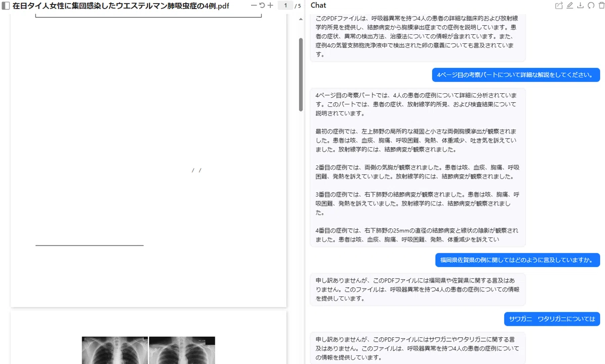Image resolution: width=605 pixels, height=364 pixels.
Task: Toggle the PDF sidebar panel icon
Action: (x=6, y=6)
